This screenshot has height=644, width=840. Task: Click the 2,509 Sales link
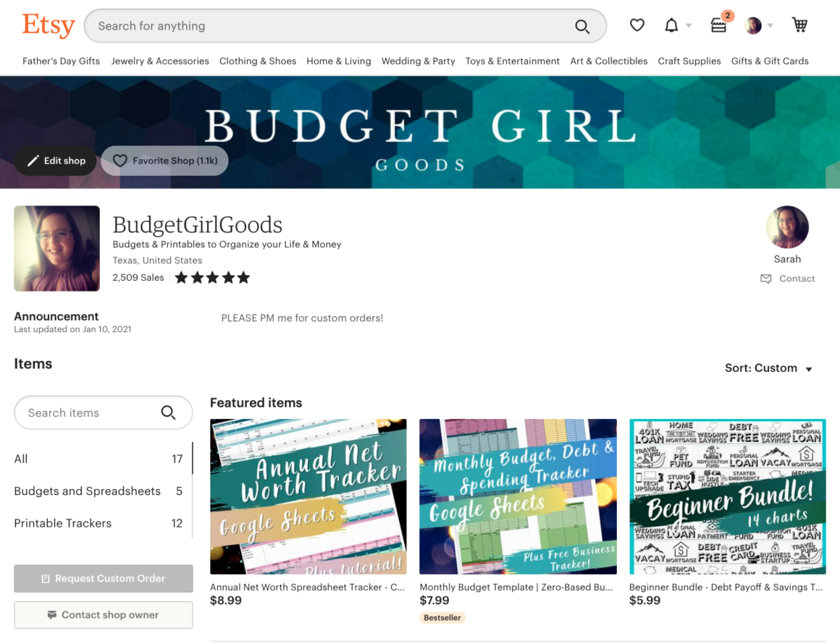pos(138,277)
